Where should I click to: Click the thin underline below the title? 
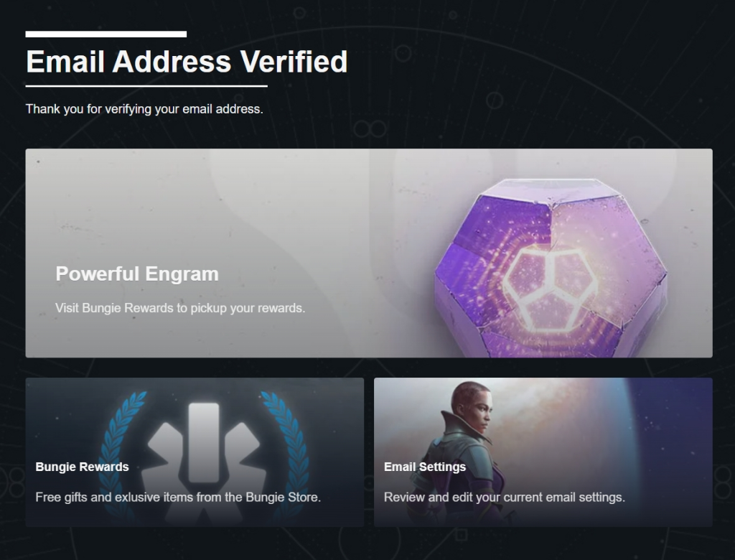point(146,86)
